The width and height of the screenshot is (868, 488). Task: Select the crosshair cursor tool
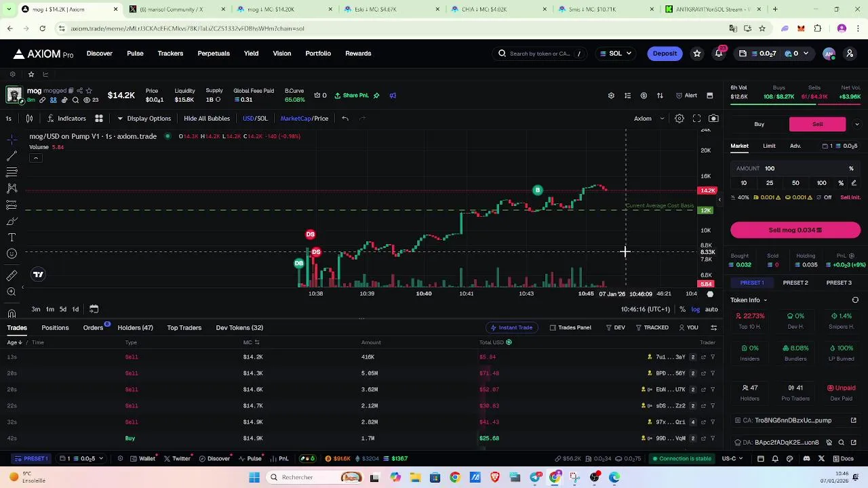(x=12, y=139)
